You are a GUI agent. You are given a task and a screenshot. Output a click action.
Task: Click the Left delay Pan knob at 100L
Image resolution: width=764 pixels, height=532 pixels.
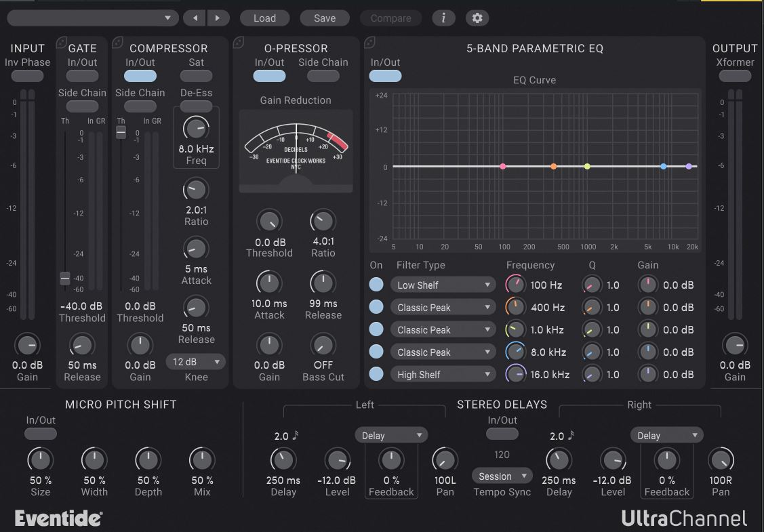[x=445, y=460]
